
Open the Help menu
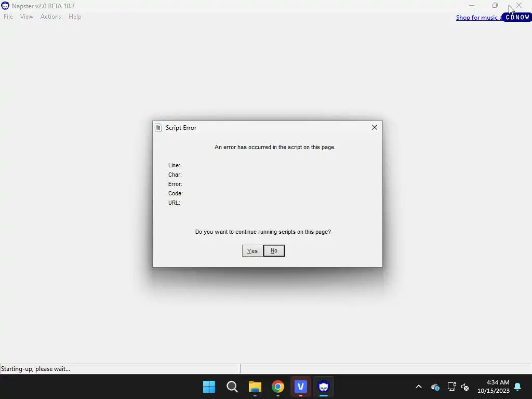tap(75, 17)
